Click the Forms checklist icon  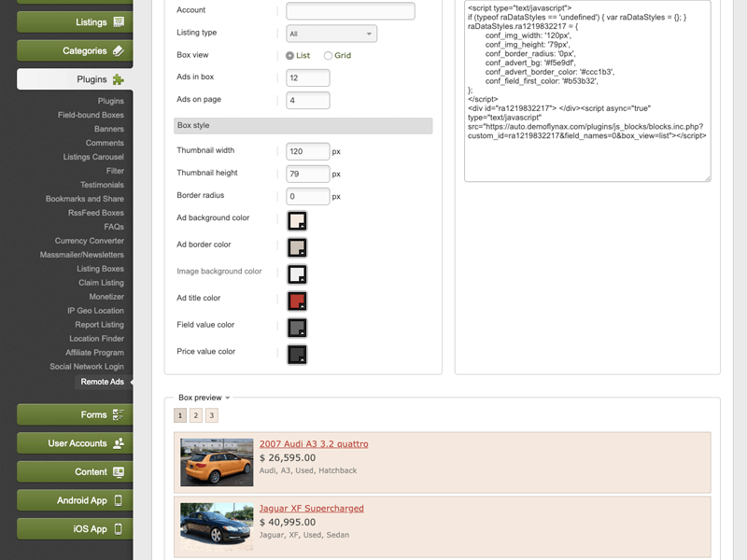tap(119, 414)
